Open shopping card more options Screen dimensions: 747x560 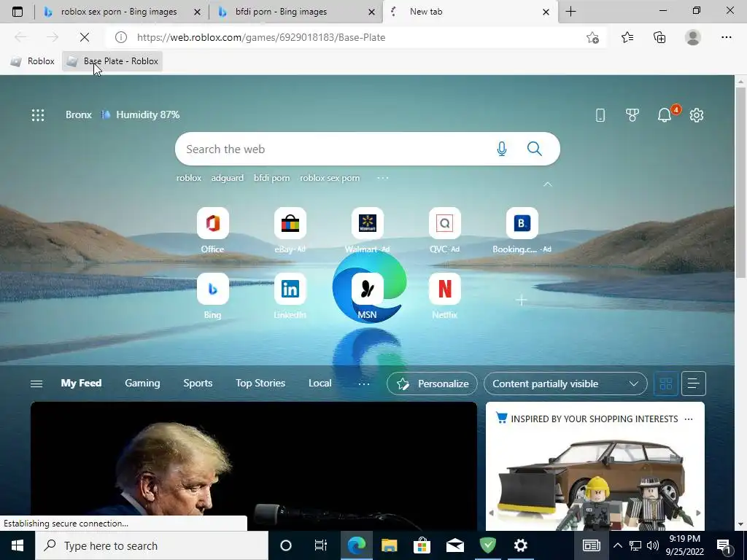tap(689, 419)
